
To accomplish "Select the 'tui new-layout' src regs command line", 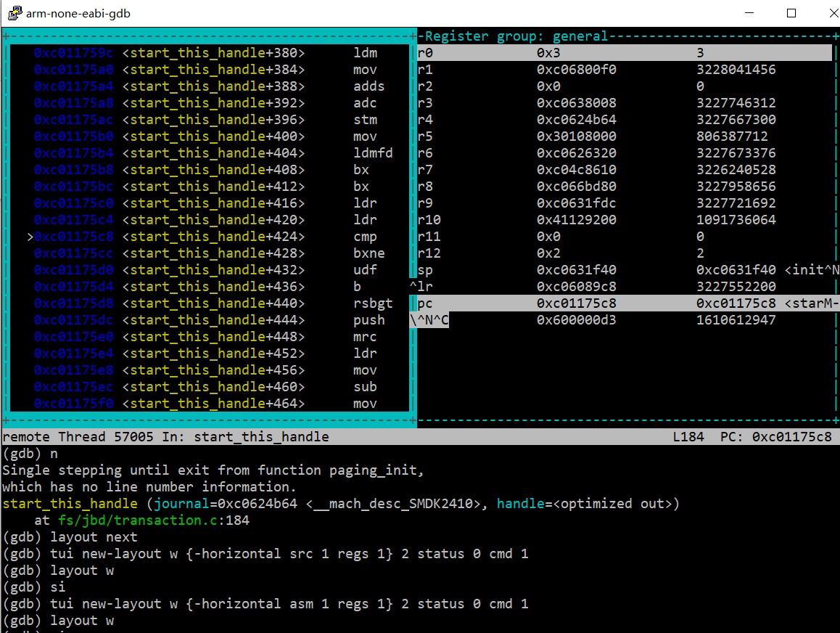I will 265,554.
